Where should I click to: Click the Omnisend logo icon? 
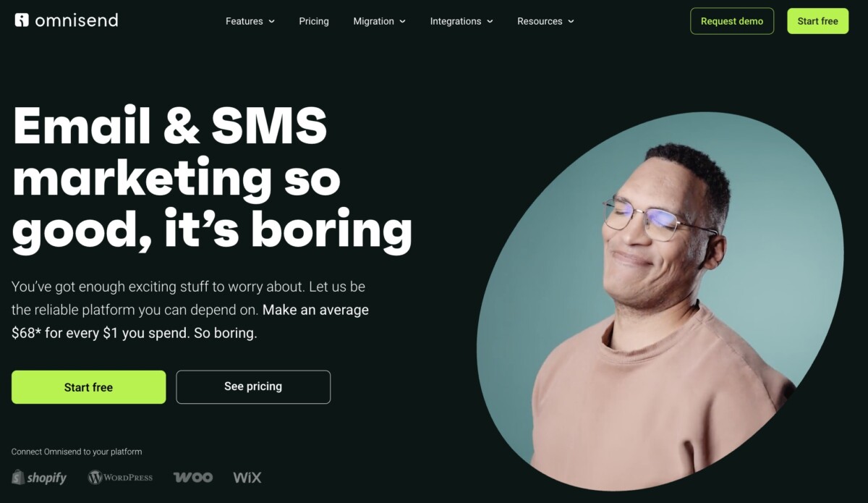[x=22, y=20]
